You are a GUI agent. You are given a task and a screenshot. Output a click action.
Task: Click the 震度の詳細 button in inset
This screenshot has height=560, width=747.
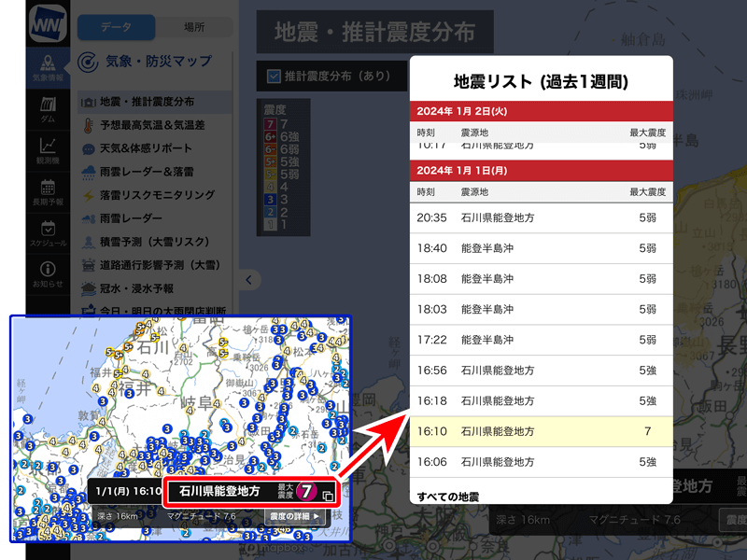[x=294, y=516]
